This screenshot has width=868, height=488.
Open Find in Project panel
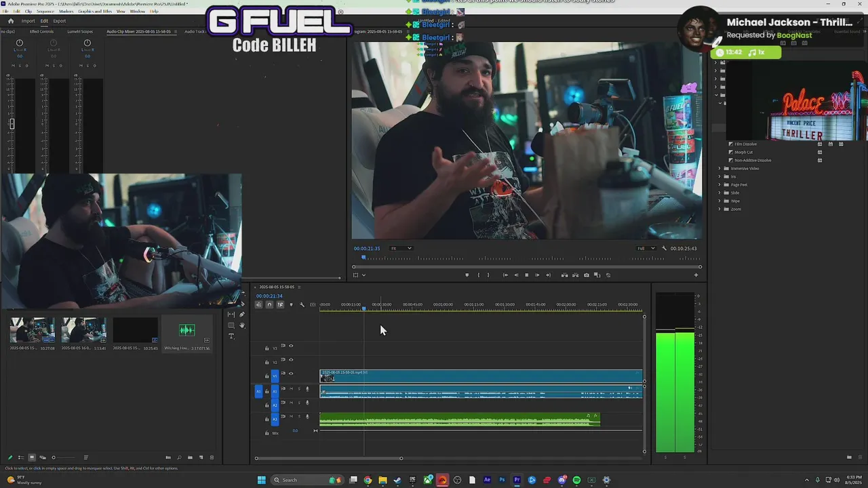coord(179,457)
